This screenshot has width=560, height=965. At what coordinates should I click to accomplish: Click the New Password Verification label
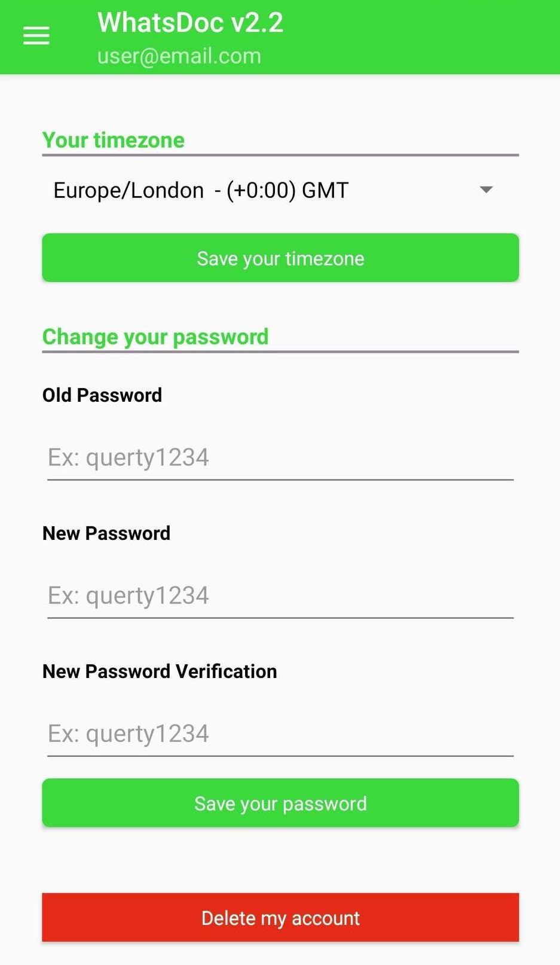point(160,671)
